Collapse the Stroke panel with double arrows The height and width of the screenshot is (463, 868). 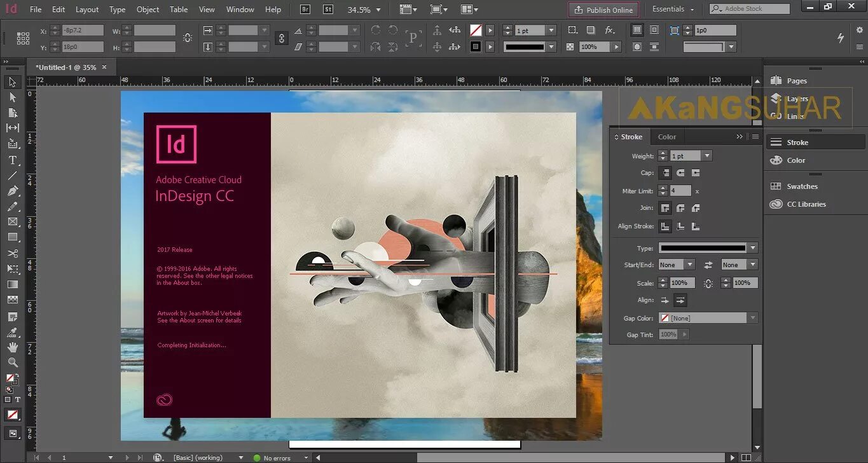(x=740, y=137)
